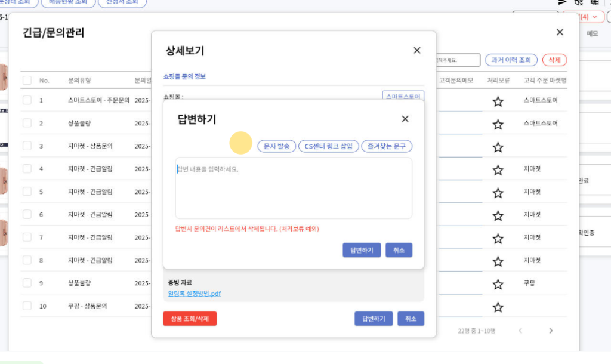
Task: Star the 쿠팡 row 9 inquiry
Action: 498,284
